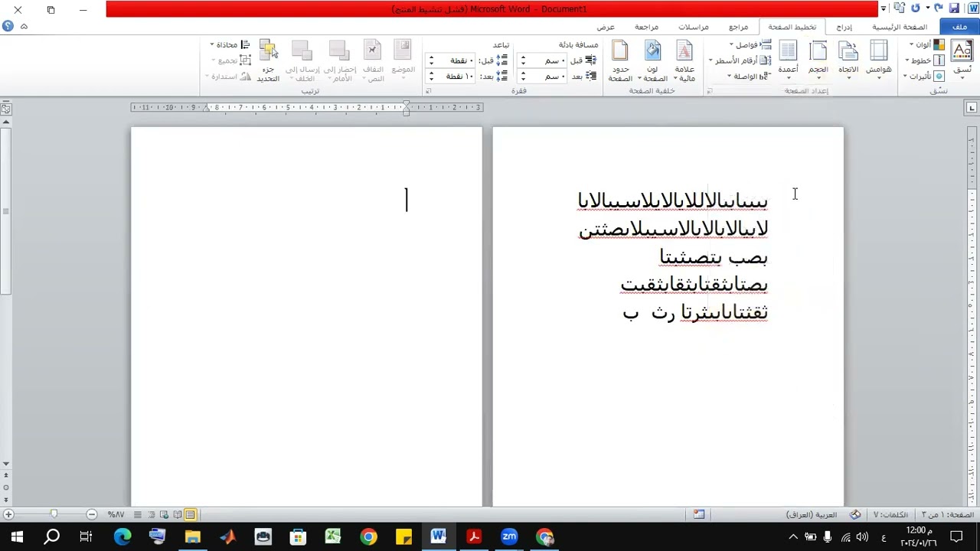Image resolution: width=980 pixels, height=551 pixels.
Task: Switch to the File (ملف) tab
Action: [x=959, y=27]
